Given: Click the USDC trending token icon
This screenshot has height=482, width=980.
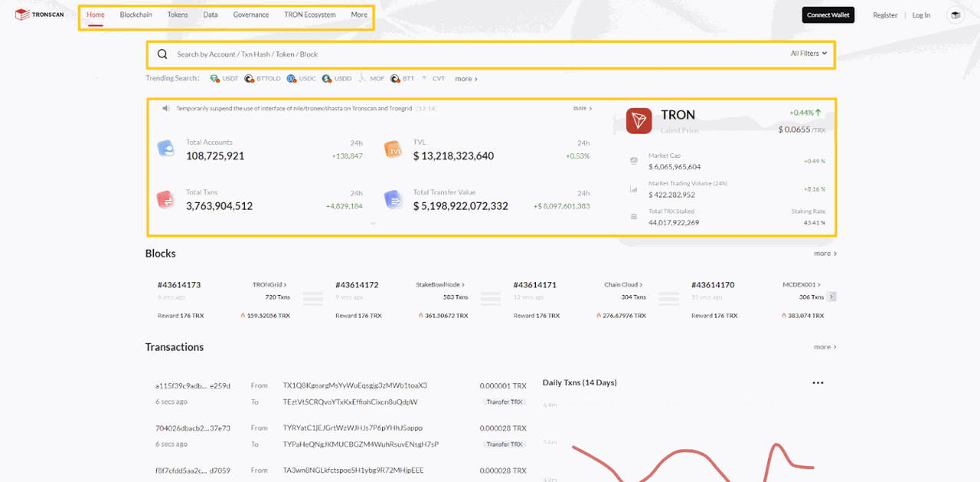Looking at the screenshot, I should coord(292,78).
